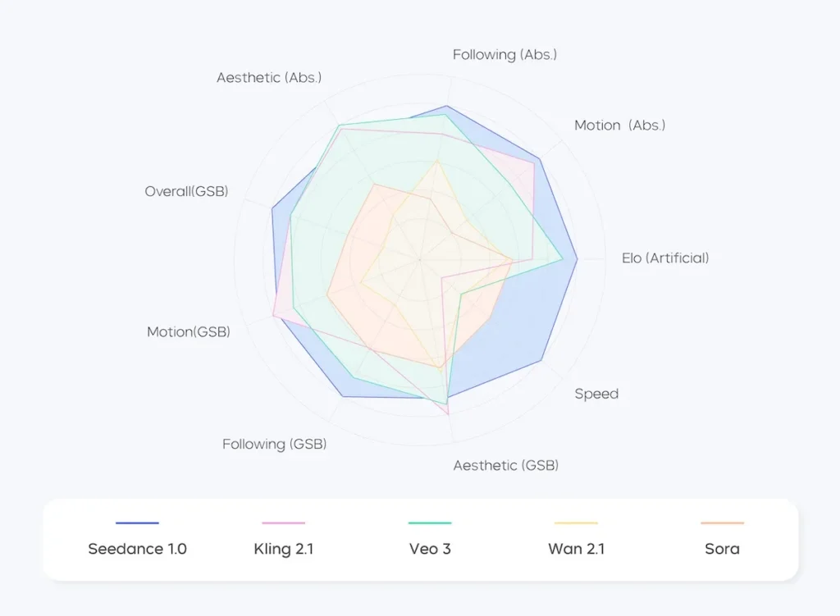Click the Following (GSB) axis label
Image resolution: width=840 pixels, height=616 pixels.
point(274,444)
